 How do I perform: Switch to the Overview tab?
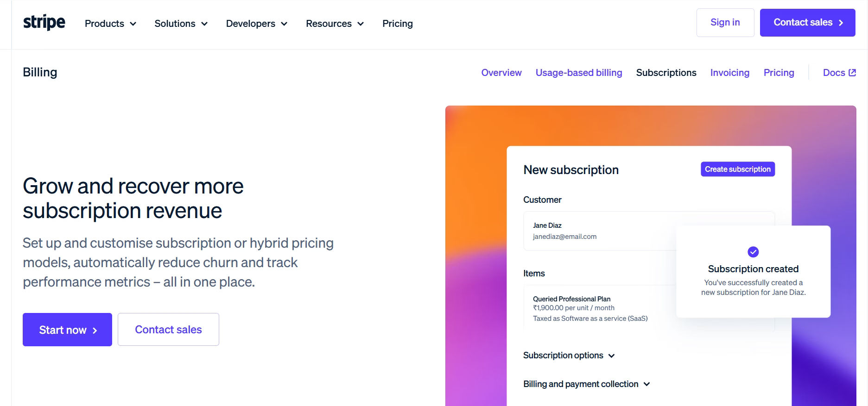coord(501,73)
